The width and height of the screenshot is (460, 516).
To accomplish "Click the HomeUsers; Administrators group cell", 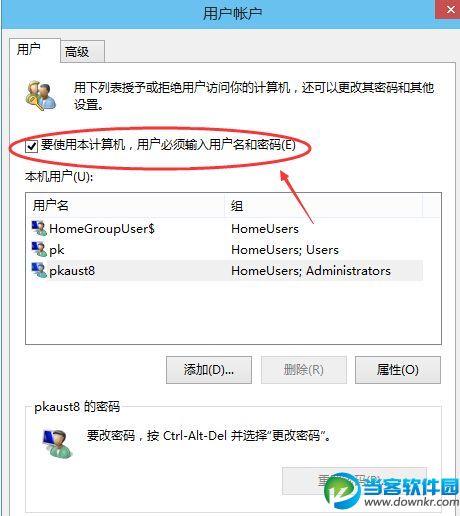I will (311, 271).
